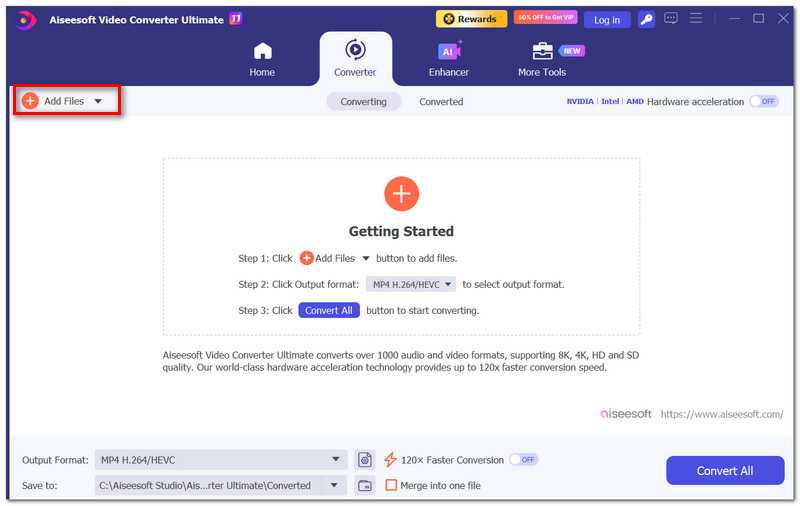Click the Aiseesoft app logo icon
Image resolution: width=800 pixels, height=506 pixels.
[26, 20]
